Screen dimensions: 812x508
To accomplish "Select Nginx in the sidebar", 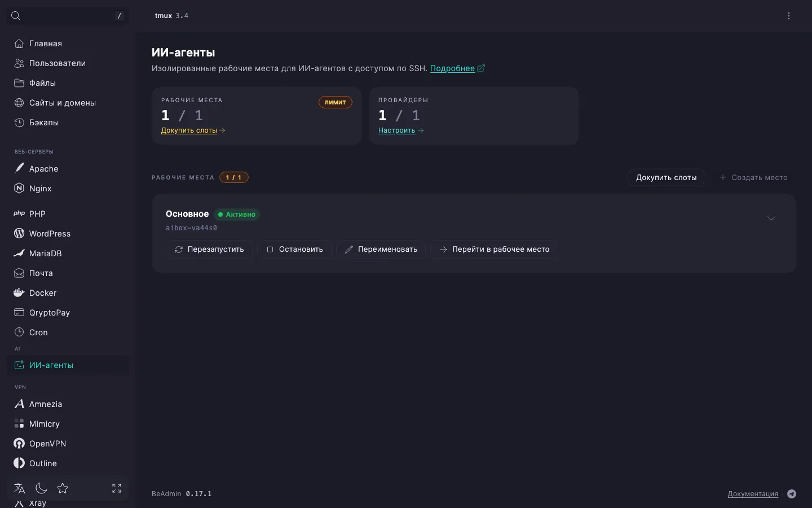I will coord(68,189).
